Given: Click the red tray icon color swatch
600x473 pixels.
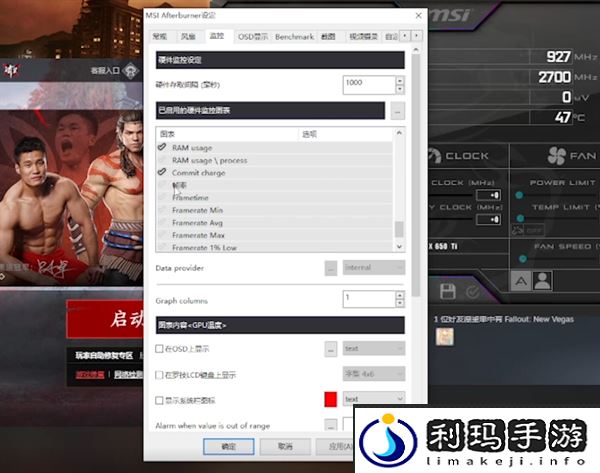Looking at the screenshot, I should pyautogui.click(x=331, y=399).
